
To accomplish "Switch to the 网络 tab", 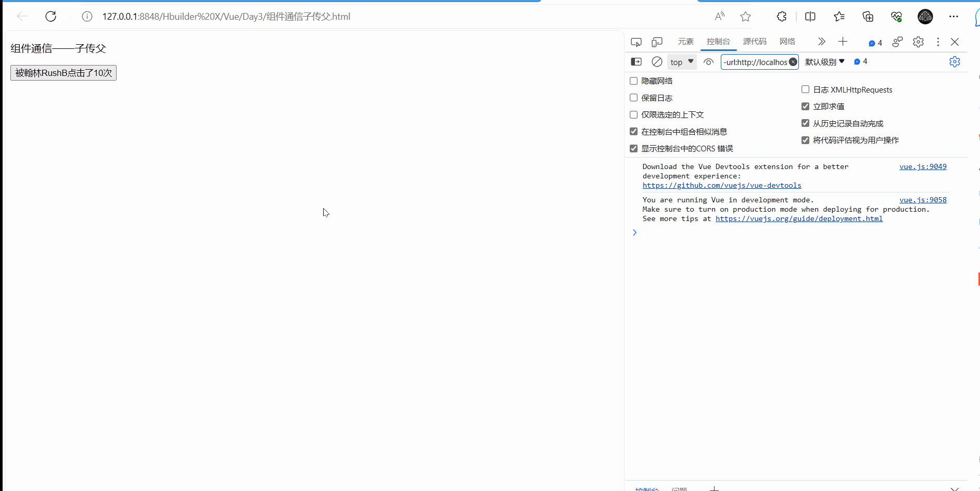I will pyautogui.click(x=787, y=42).
